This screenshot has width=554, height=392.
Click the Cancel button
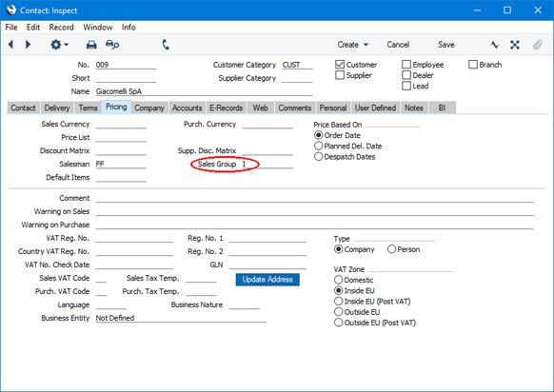pyautogui.click(x=398, y=45)
